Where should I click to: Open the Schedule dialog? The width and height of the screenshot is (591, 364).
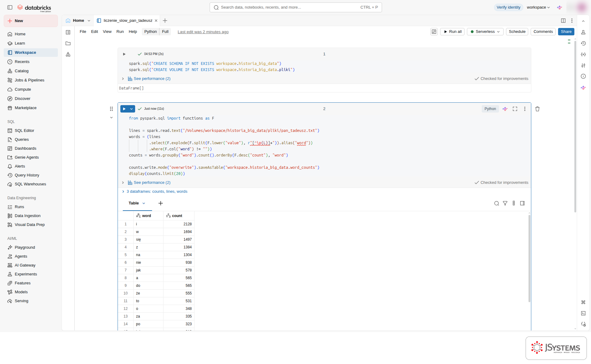tap(517, 32)
